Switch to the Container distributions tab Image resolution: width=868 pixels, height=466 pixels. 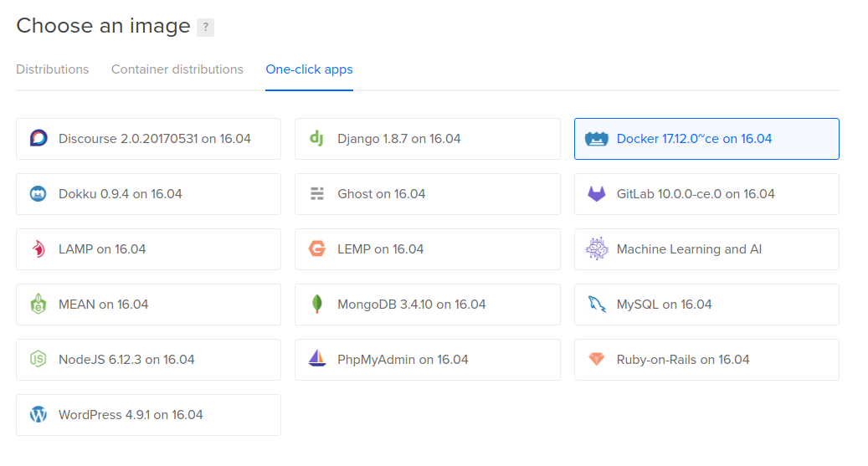[x=177, y=69]
